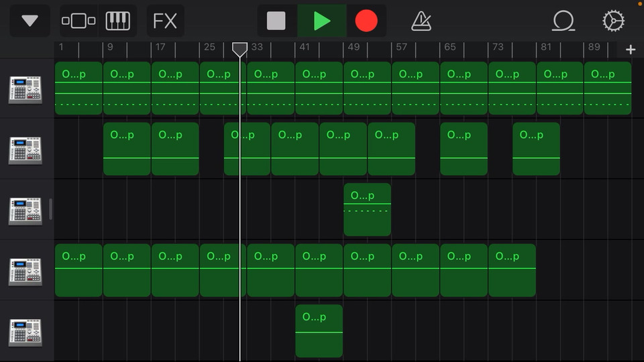Viewport: 644px width, 362px height.
Task: Grab the track header resize handle
Action: (50, 209)
